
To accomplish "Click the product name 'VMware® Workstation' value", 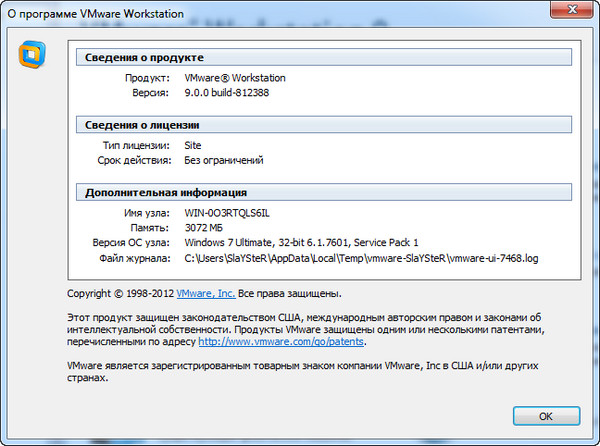I will [238, 77].
